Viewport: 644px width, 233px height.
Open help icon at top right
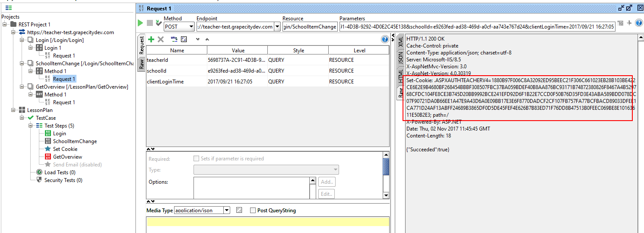click(x=639, y=23)
